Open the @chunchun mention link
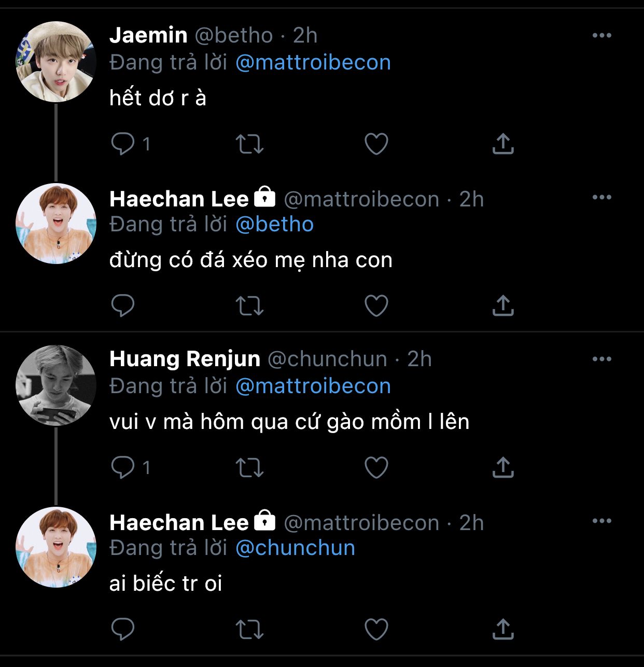Screen dimensions: 644x667 click(295, 548)
